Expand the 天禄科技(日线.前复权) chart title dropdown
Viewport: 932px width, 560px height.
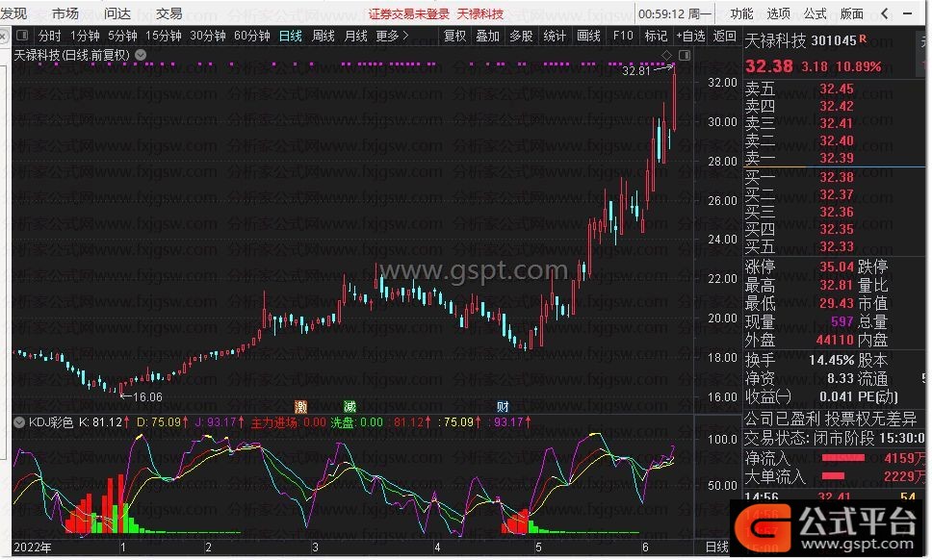tap(141, 55)
